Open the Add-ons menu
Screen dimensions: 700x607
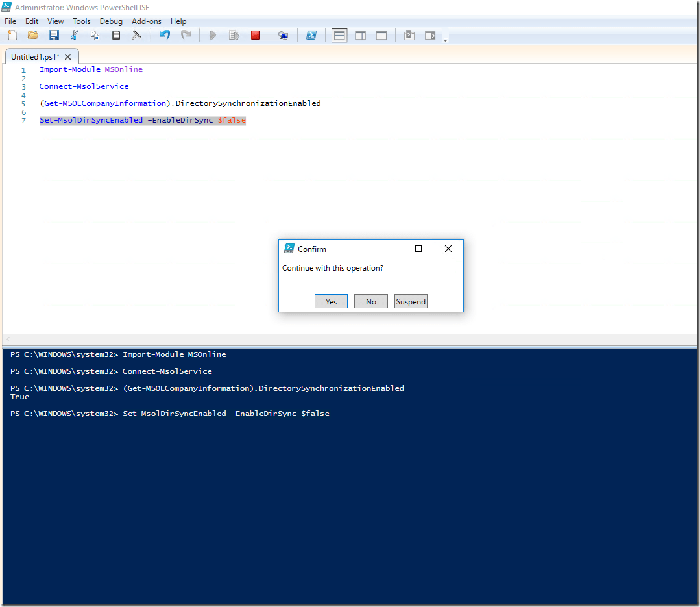(x=147, y=21)
